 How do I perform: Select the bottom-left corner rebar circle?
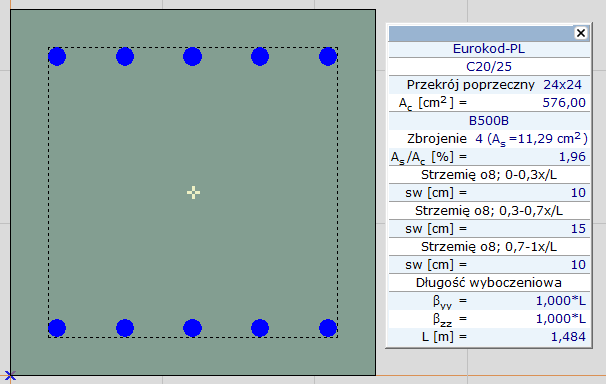pyautogui.click(x=57, y=328)
